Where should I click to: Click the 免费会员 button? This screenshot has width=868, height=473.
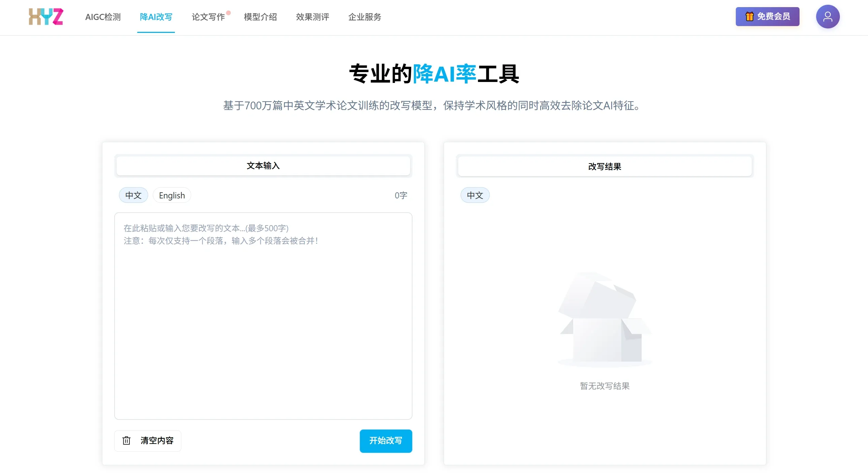(x=768, y=16)
